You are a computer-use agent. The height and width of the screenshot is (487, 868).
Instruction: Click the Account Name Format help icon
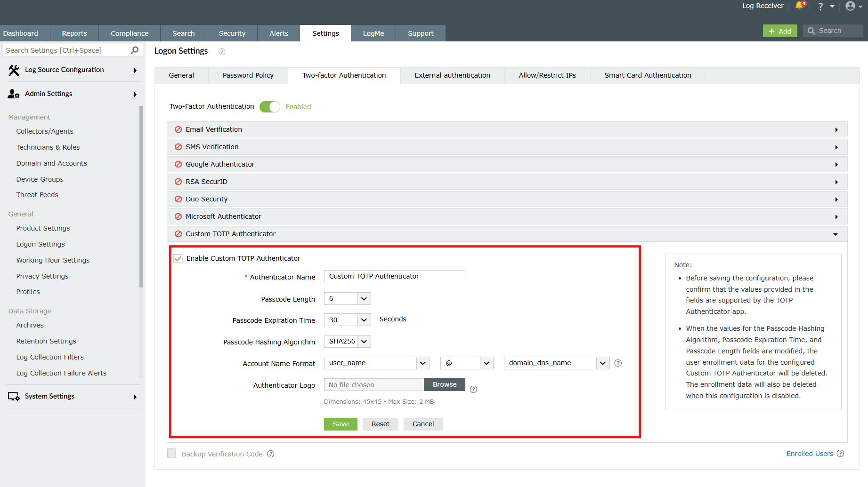point(618,363)
